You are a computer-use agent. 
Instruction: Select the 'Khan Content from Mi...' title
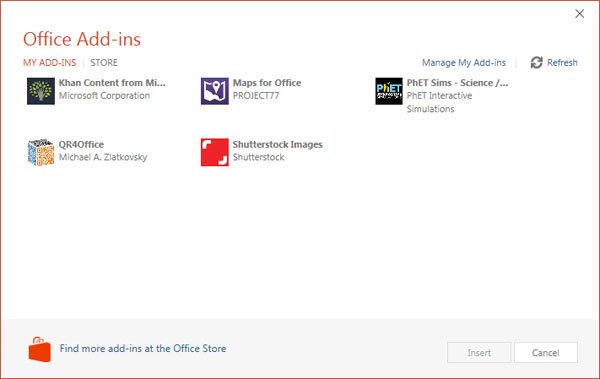click(112, 83)
